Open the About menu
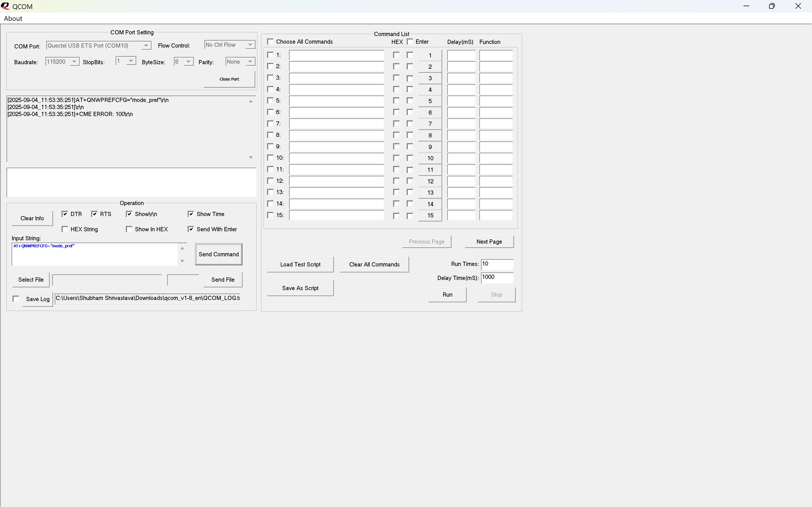The image size is (812, 507). [x=13, y=18]
